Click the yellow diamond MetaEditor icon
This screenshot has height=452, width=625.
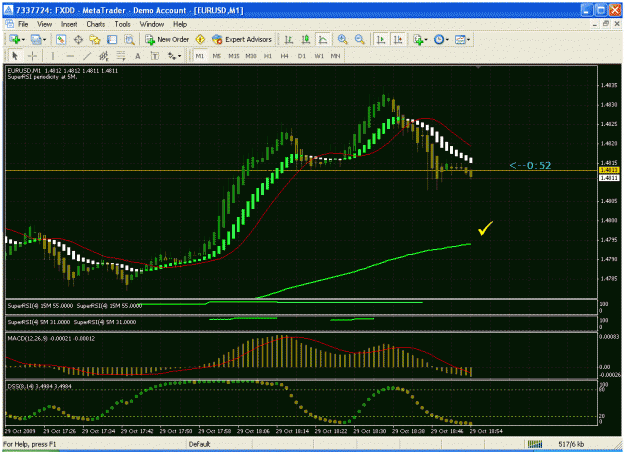pos(200,39)
